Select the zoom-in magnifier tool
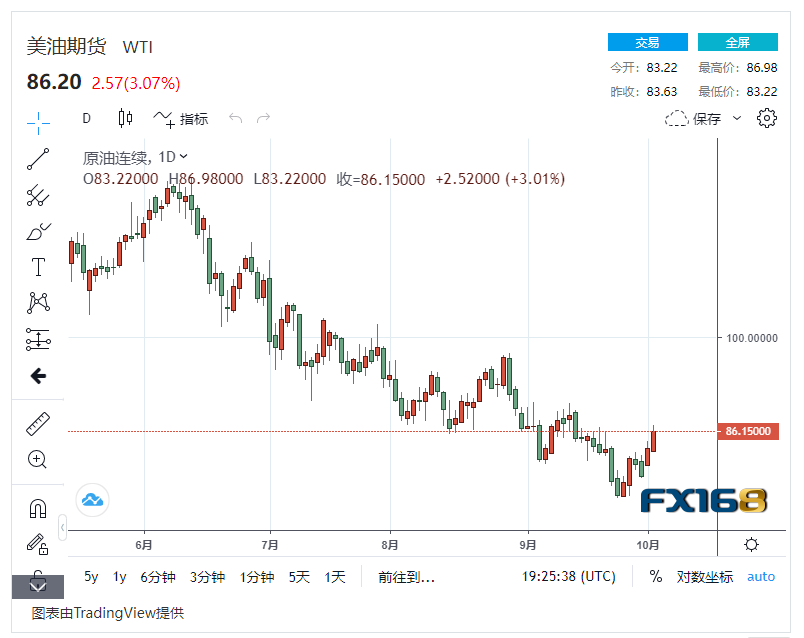 pyautogui.click(x=37, y=459)
